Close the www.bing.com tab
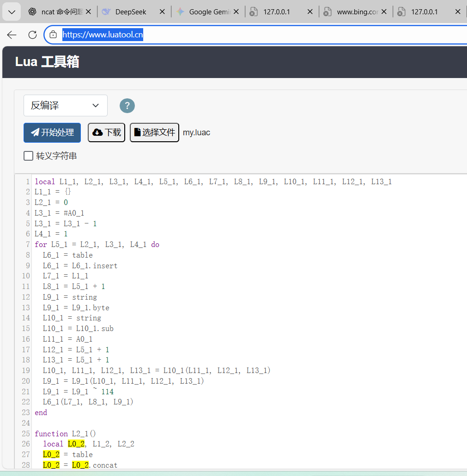This screenshot has height=476, width=467. pyautogui.click(x=384, y=12)
